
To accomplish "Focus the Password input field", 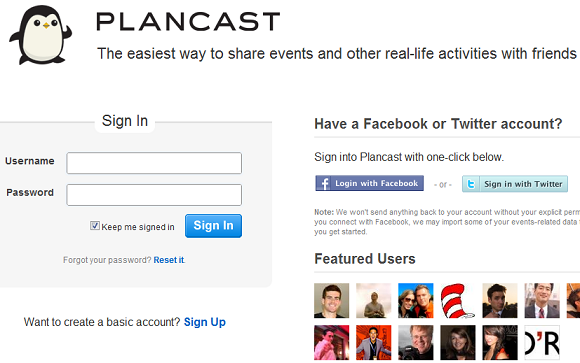I will point(154,195).
